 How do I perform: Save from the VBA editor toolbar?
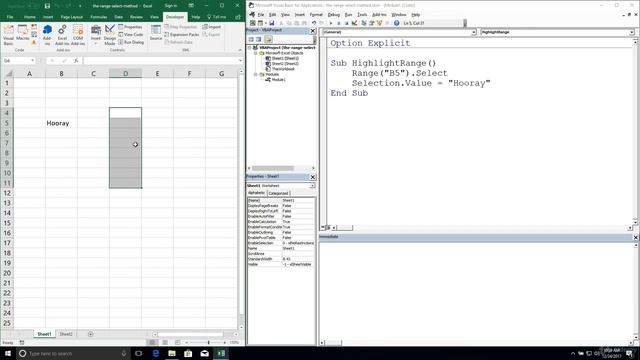(271, 23)
